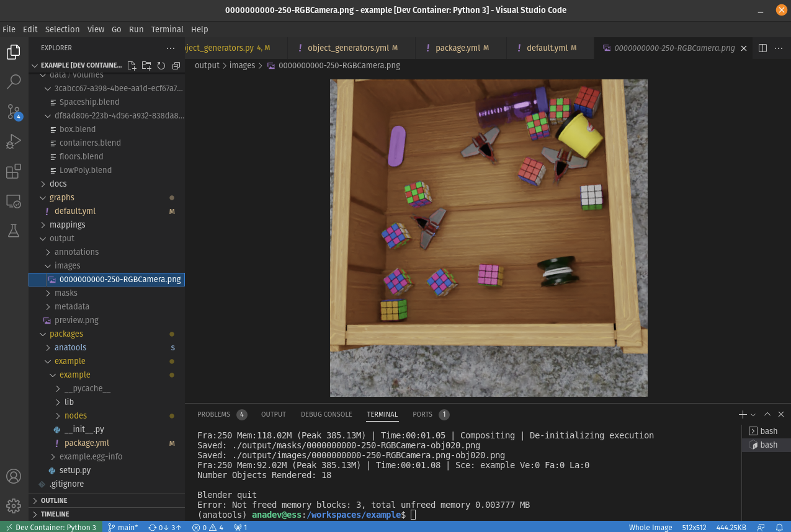Open the Terminal menu
The width and height of the screenshot is (791, 532).
(x=167, y=29)
